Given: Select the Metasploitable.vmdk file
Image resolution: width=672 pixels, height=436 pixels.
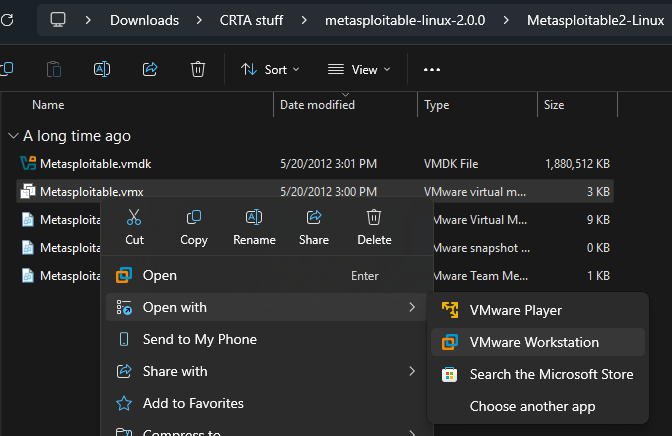Looking at the screenshot, I should coord(95,163).
